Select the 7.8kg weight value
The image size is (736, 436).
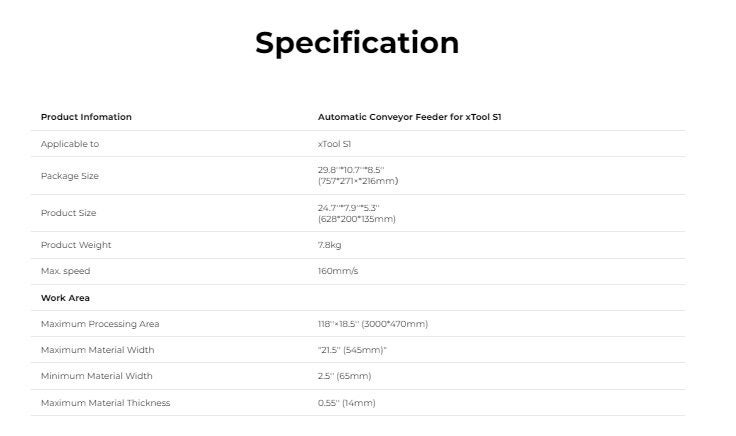click(330, 245)
